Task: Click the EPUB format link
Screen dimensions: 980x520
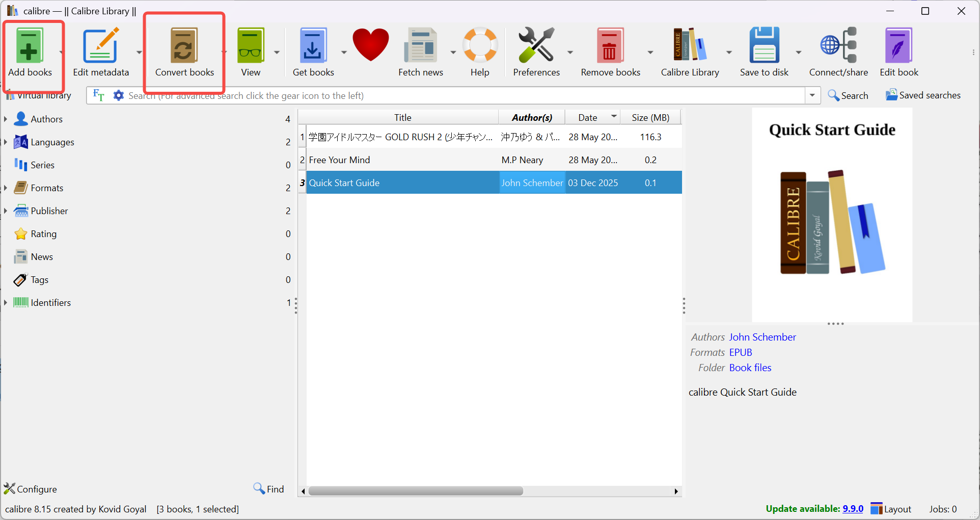Action: [741, 352]
